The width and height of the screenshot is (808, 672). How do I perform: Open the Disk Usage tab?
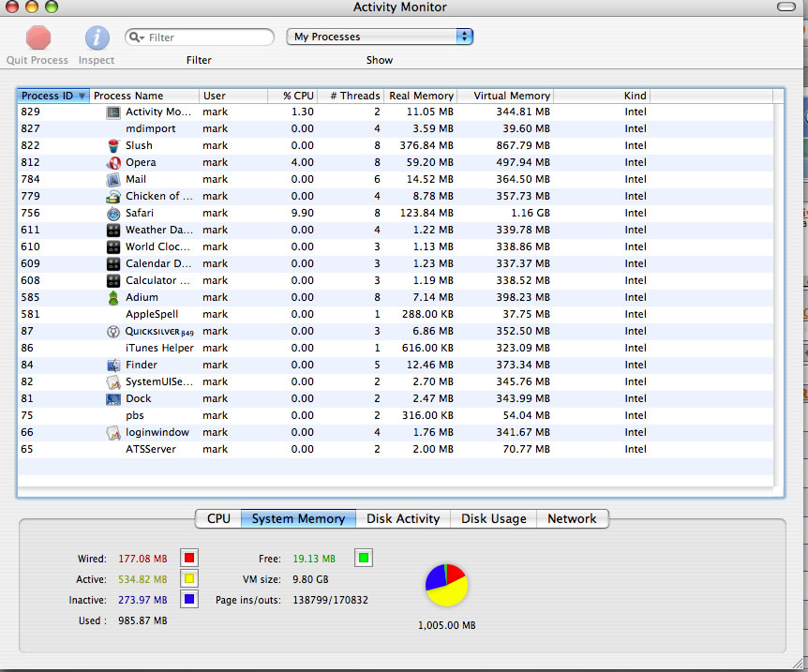[x=494, y=519]
